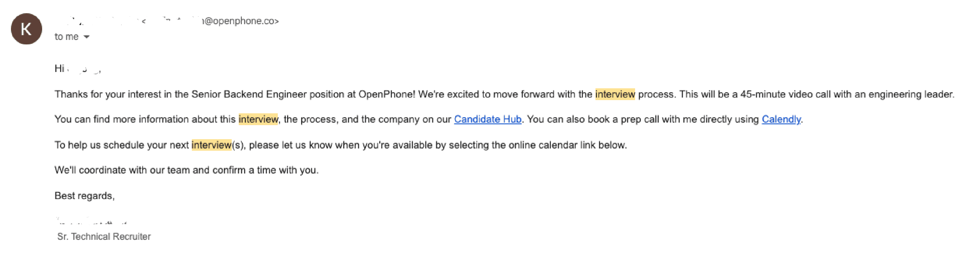Click the "to me" recipient text
The height and width of the screenshot is (257, 980).
(x=66, y=37)
